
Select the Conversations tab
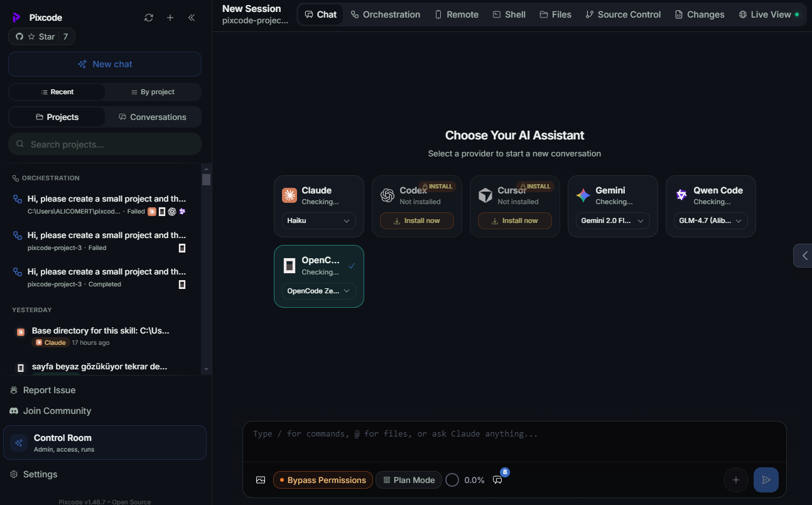point(153,117)
